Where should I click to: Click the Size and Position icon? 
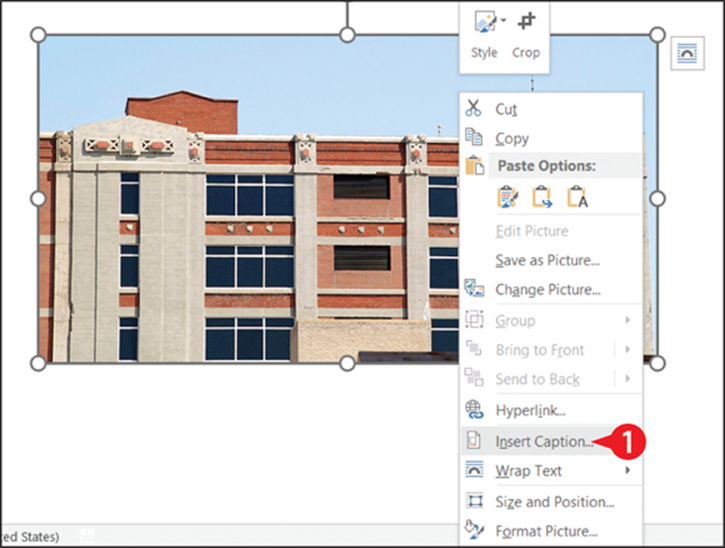pyautogui.click(x=475, y=501)
